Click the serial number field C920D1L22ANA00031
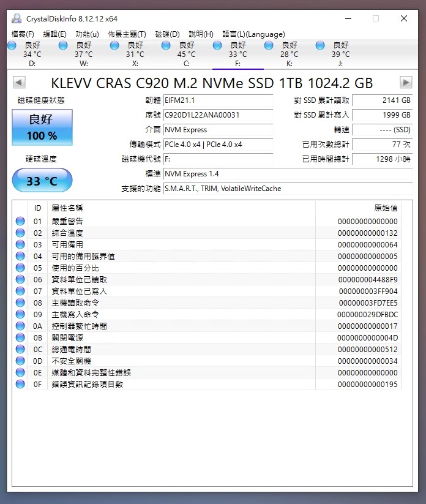The width and height of the screenshot is (426, 504). point(218,115)
